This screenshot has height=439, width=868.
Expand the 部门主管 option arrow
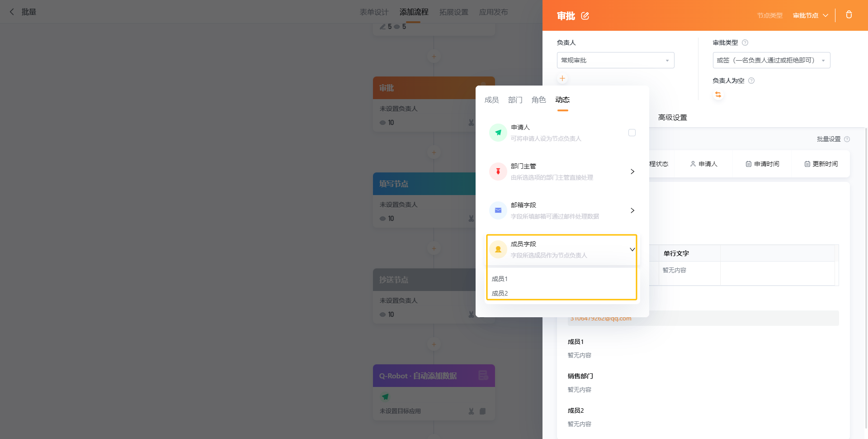point(632,172)
